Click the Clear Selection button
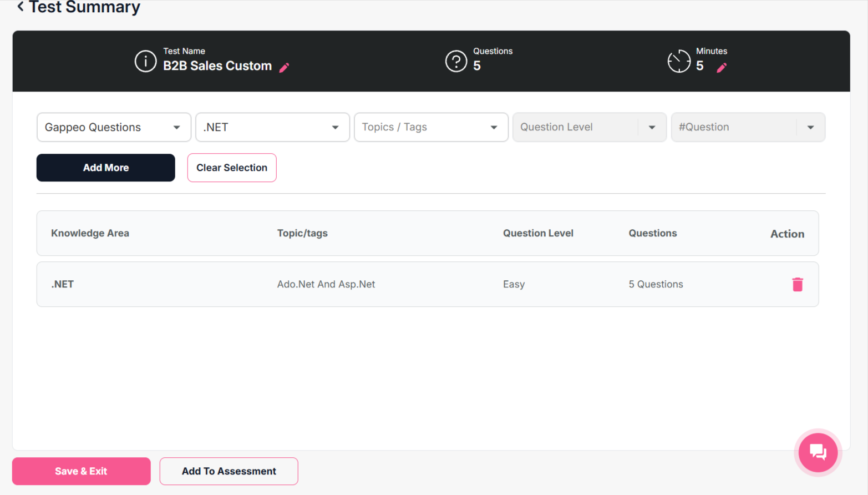The height and width of the screenshot is (495, 868). 232,168
